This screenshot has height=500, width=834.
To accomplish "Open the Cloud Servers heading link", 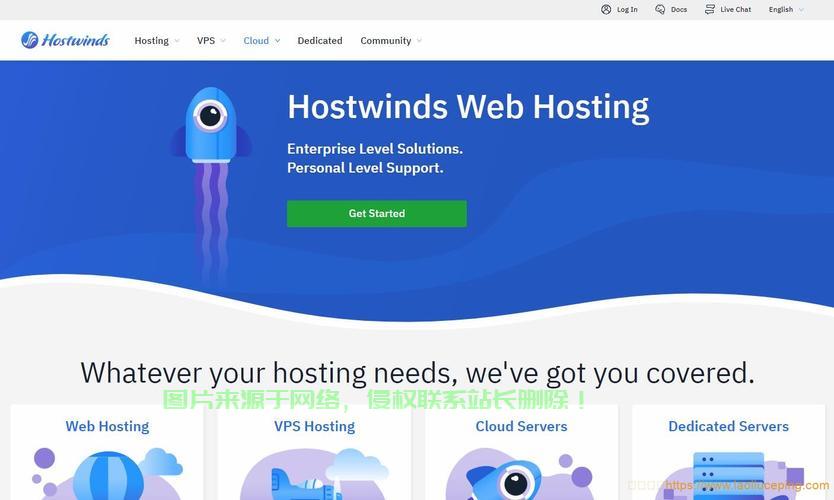I will (521, 426).
